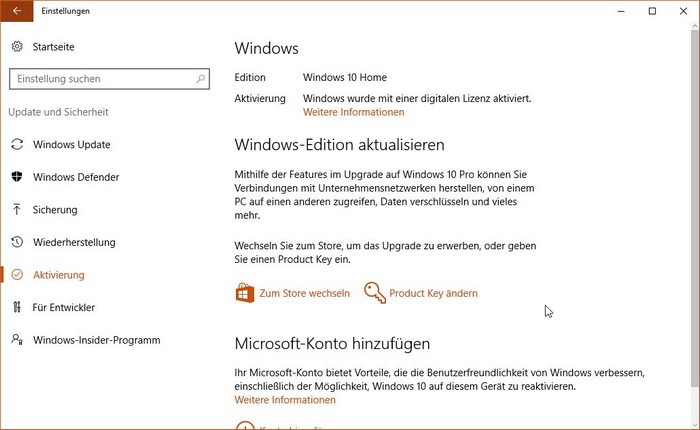Click the Windows Update refresh icon
The width and height of the screenshot is (700, 430).
point(17,145)
